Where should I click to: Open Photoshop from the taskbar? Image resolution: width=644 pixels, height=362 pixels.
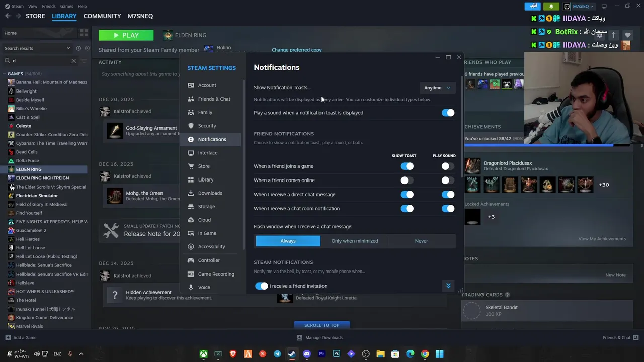click(337, 354)
